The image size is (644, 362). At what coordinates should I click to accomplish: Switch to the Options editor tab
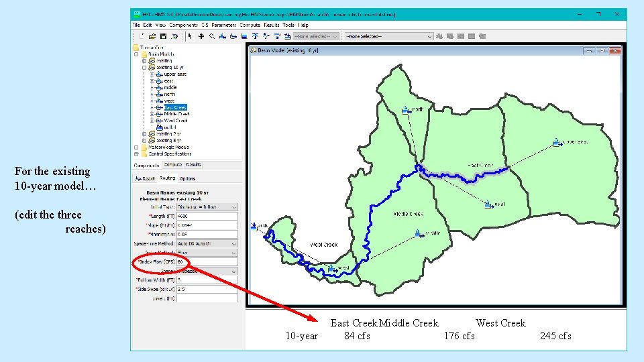pos(187,178)
